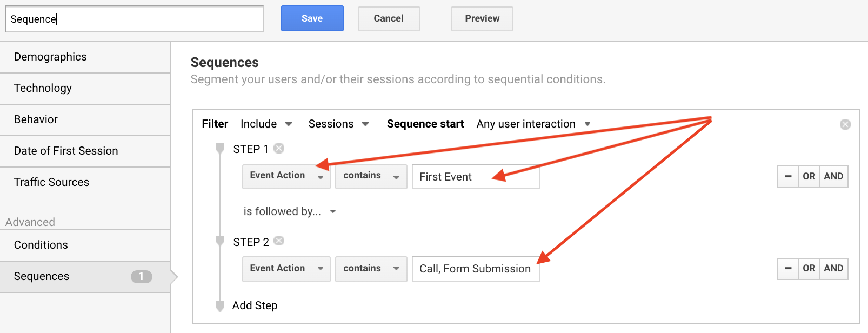Open the Sessions scope dropdown

tap(339, 124)
